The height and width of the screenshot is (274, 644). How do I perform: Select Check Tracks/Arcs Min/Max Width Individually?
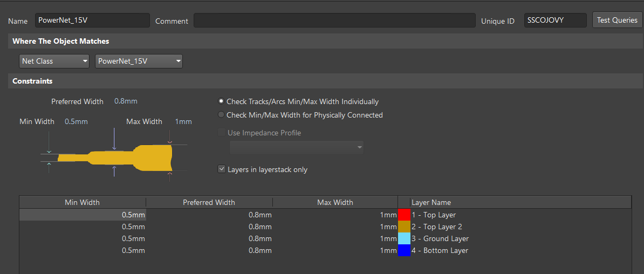click(221, 101)
